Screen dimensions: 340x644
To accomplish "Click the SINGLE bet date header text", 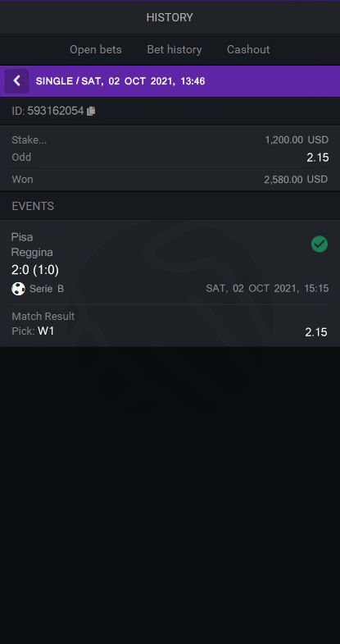I will point(120,81).
